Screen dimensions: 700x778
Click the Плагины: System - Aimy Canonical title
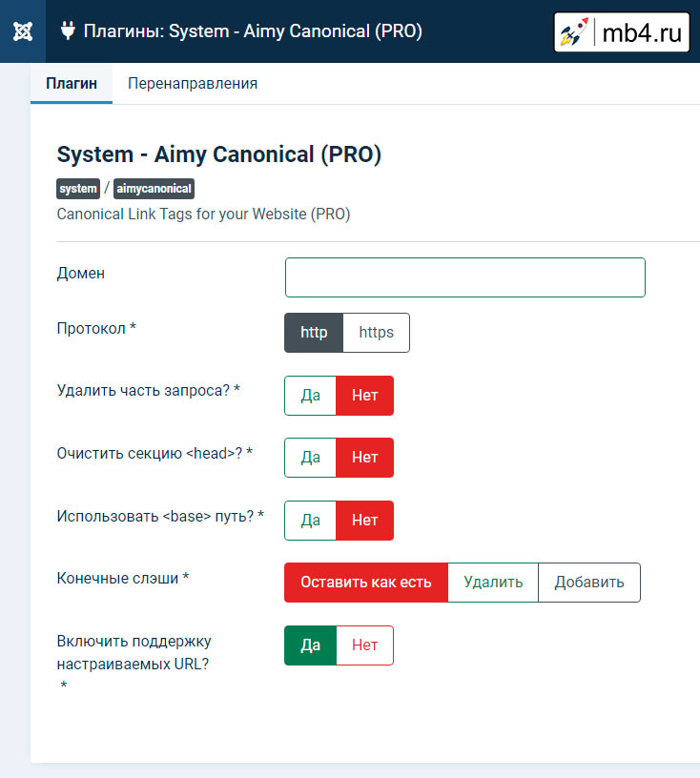tap(253, 31)
